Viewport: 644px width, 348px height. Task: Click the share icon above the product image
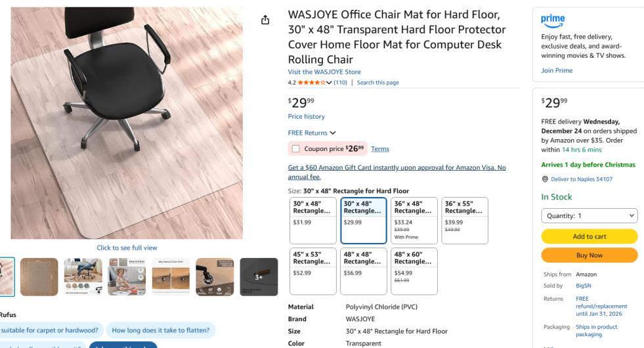265,20
